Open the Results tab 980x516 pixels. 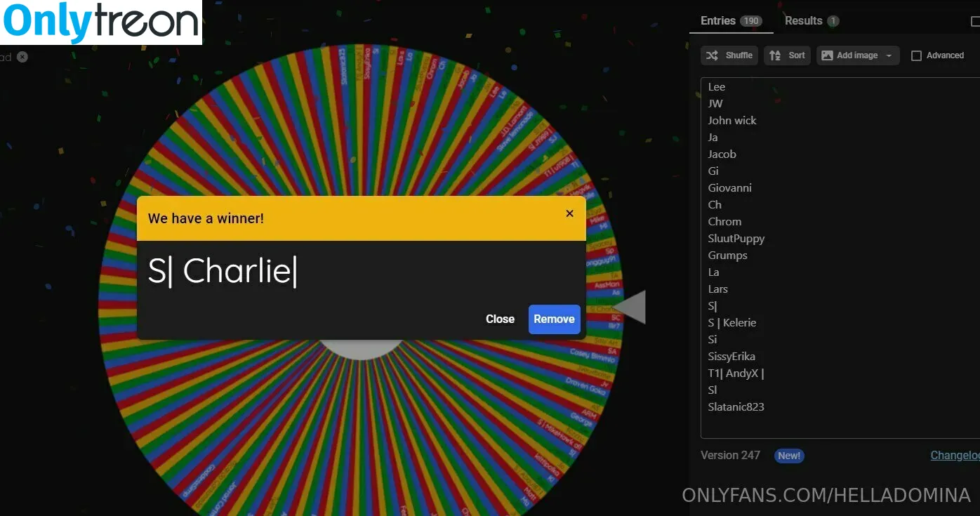click(812, 20)
